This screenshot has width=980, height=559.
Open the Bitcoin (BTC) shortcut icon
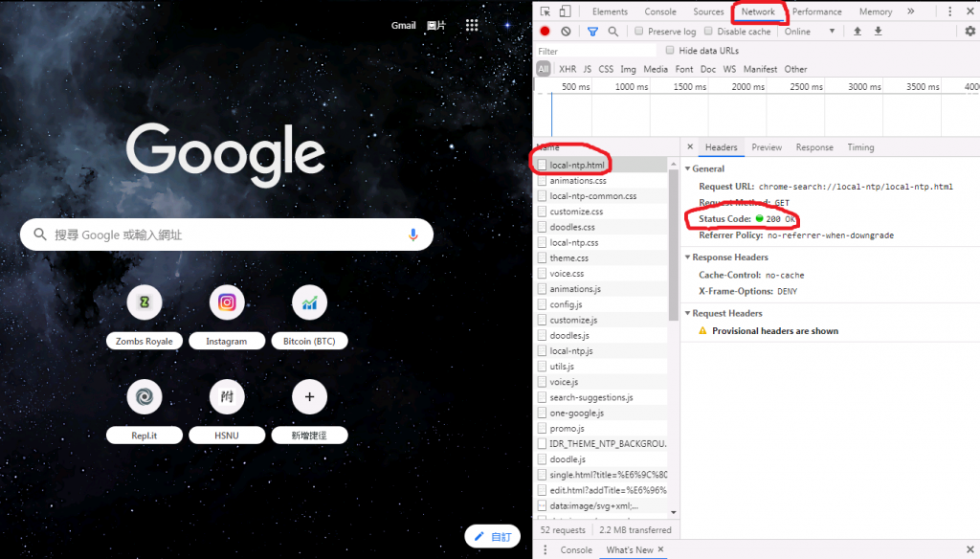tap(309, 302)
